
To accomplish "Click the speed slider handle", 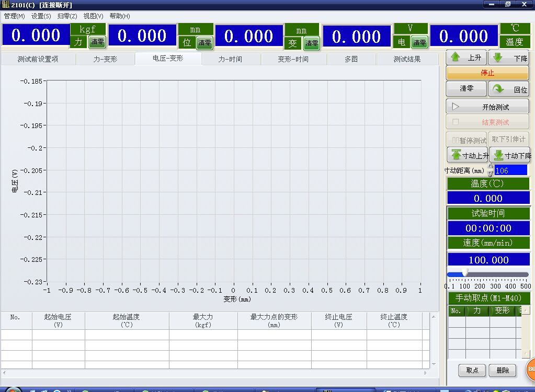I will tap(464, 273).
